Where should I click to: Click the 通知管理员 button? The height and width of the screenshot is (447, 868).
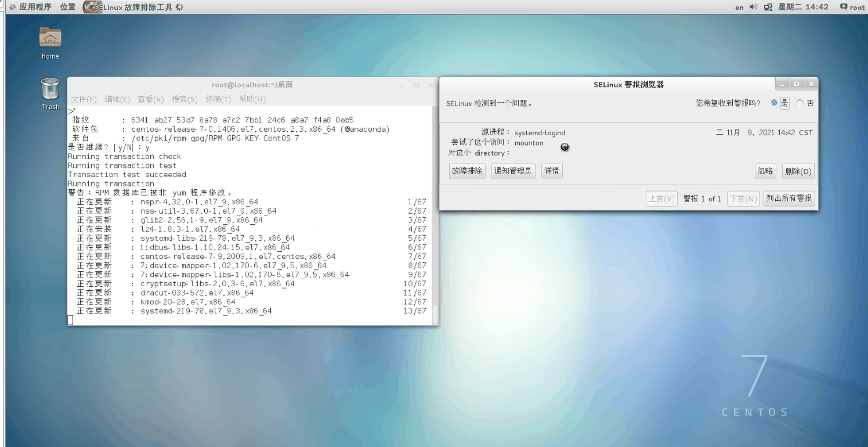pos(513,171)
